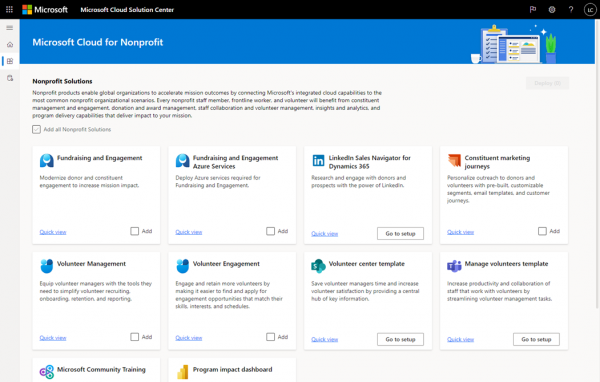This screenshot has width=600, height=382.
Task: Check Add all Nonprofit Solutions
Action: coord(36,129)
